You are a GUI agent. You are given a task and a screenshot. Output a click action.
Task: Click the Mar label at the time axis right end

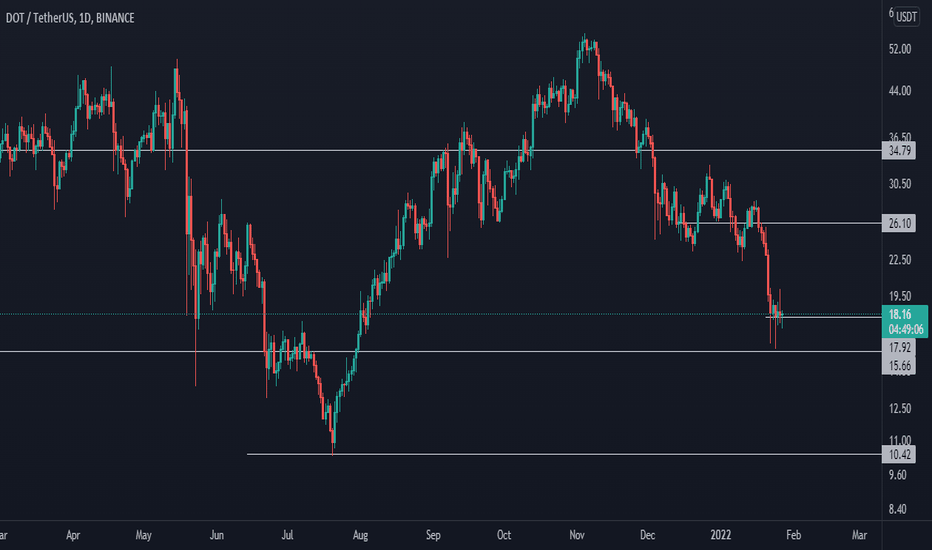pos(859,535)
